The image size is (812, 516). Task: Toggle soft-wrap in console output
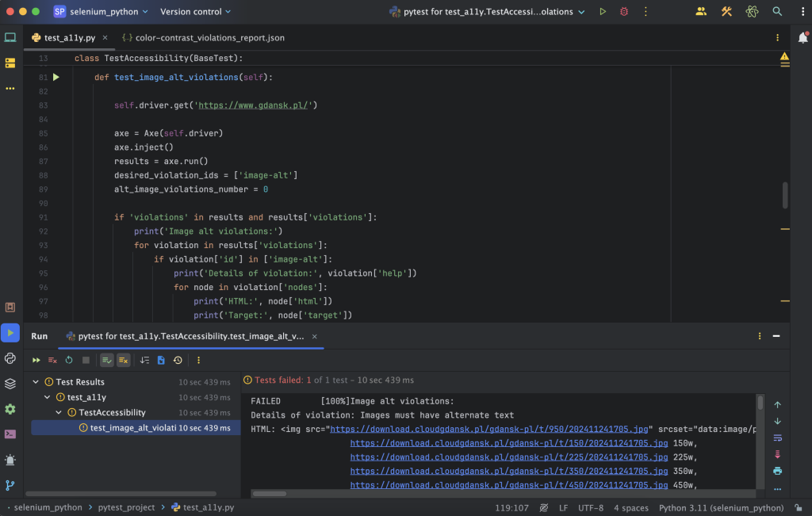(x=777, y=438)
